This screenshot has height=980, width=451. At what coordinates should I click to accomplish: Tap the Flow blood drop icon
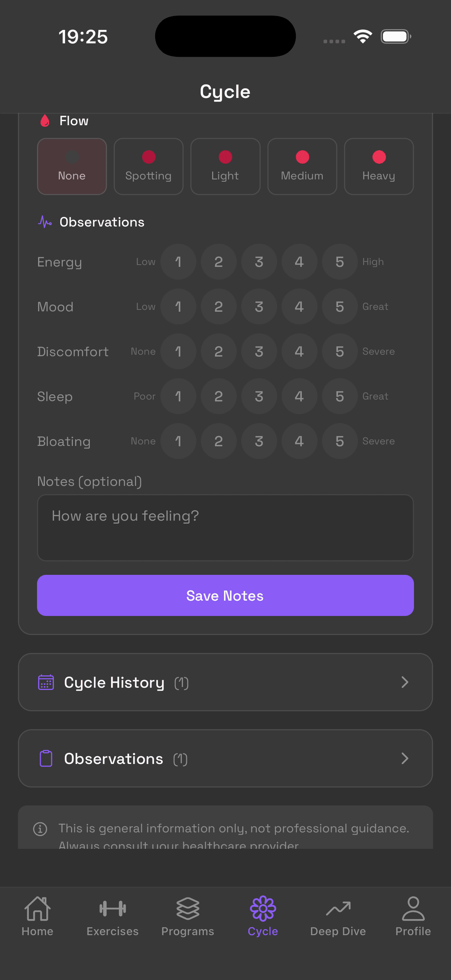tap(45, 121)
